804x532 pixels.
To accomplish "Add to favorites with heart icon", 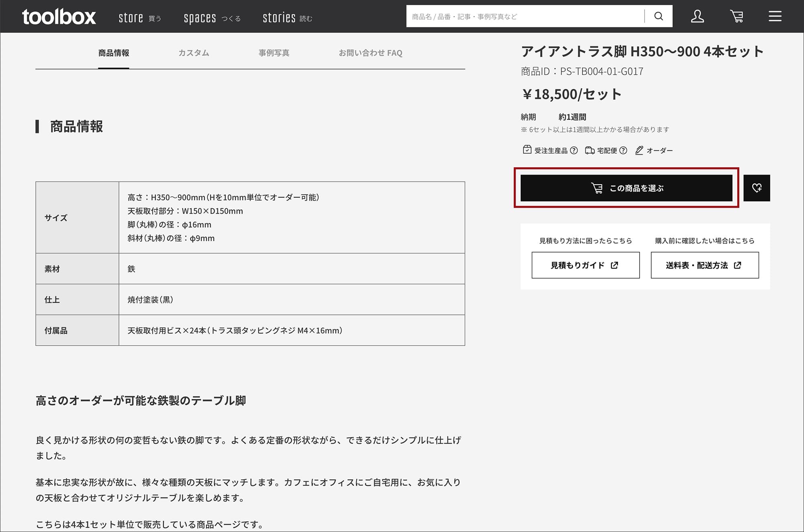I will pos(757,188).
